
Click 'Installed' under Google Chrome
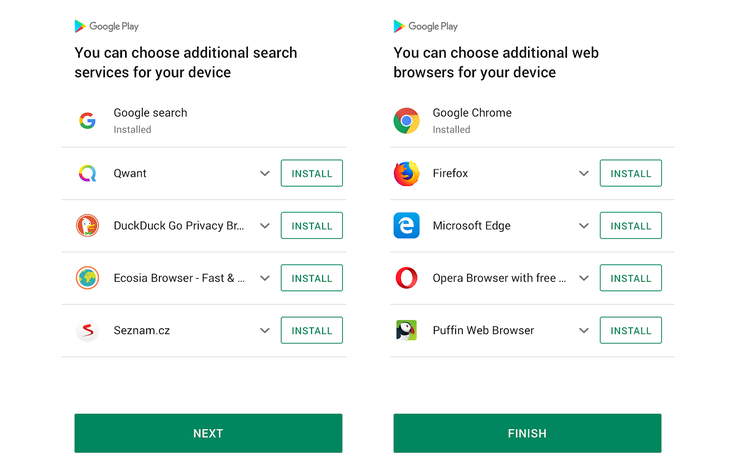451,130
